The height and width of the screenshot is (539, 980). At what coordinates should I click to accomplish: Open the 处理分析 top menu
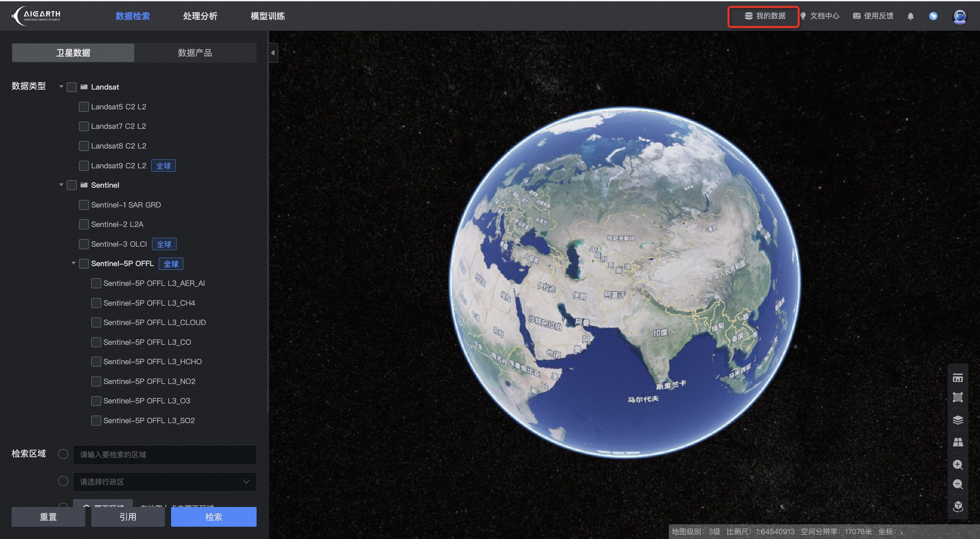point(200,16)
